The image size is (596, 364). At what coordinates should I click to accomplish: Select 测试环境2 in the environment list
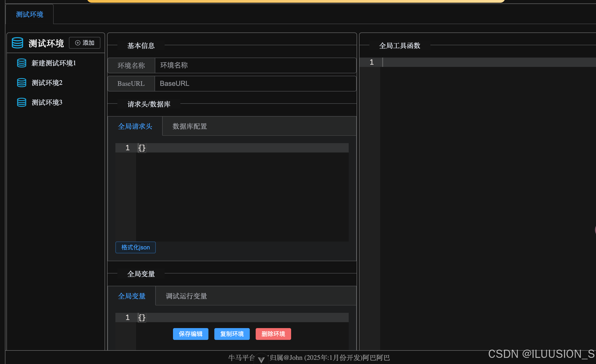(47, 83)
